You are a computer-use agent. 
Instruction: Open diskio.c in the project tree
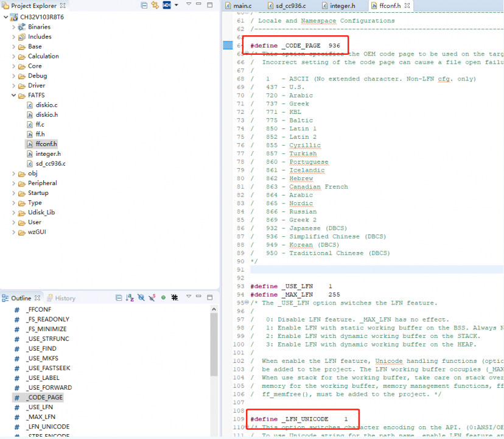[46, 105]
